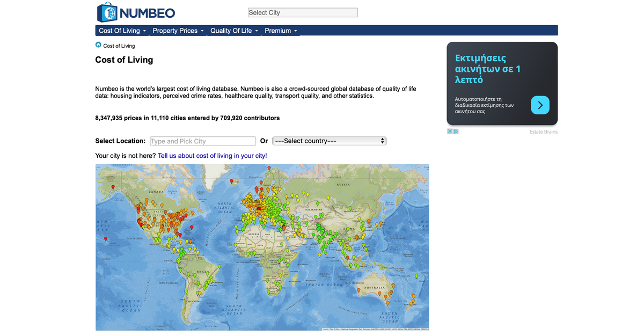Select the red map marker in Alaska
644x336 pixels.
pyautogui.click(x=114, y=188)
